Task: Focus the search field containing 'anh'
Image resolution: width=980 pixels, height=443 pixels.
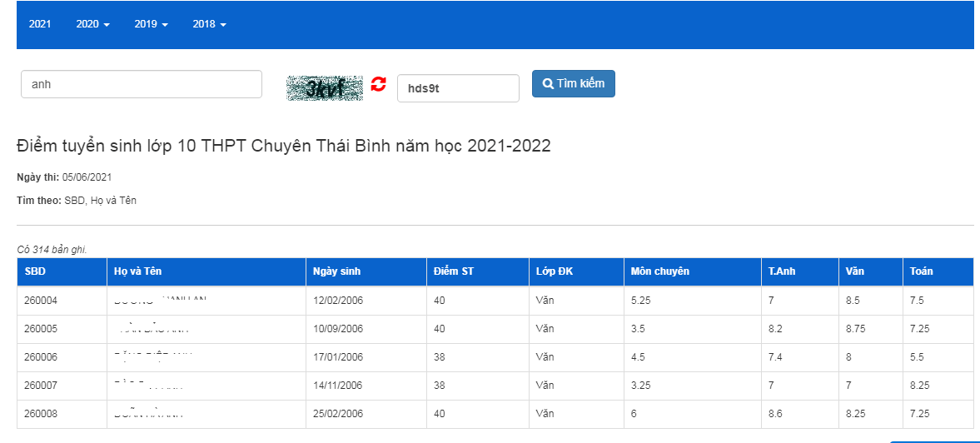Action: click(142, 84)
